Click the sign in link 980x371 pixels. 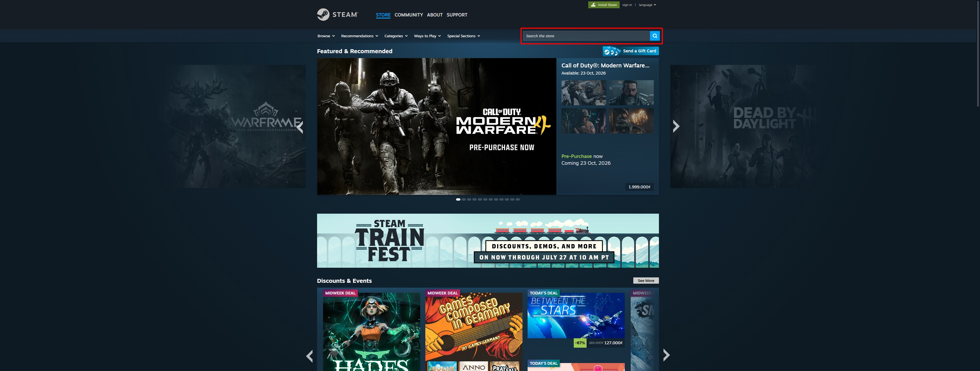627,5
